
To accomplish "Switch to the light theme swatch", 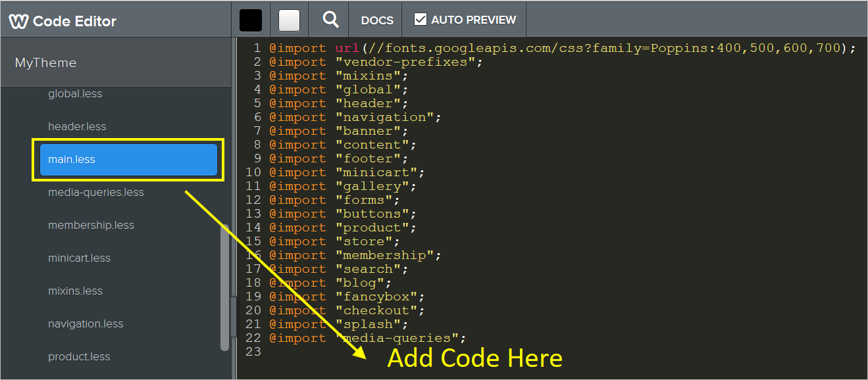I will click(289, 20).
